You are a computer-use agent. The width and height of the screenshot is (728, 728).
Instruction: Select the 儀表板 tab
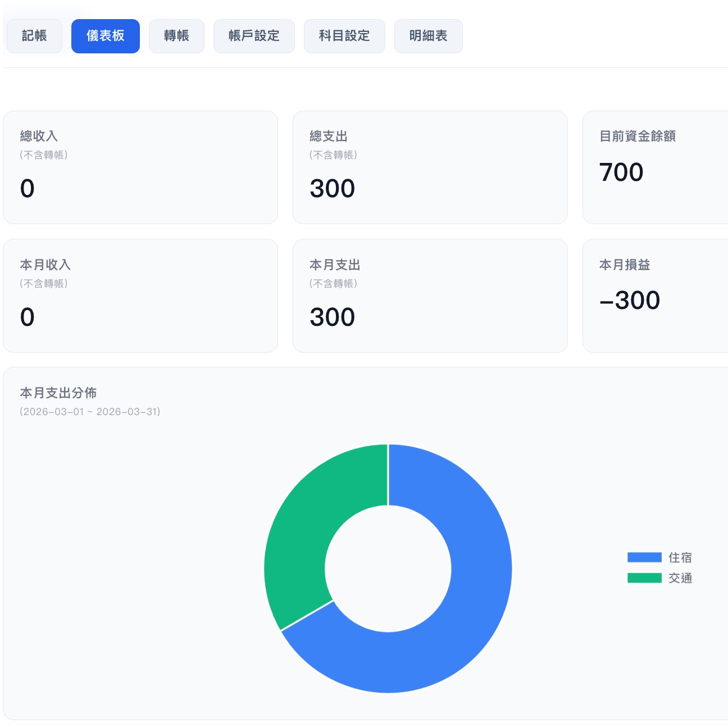click(105, 36)
